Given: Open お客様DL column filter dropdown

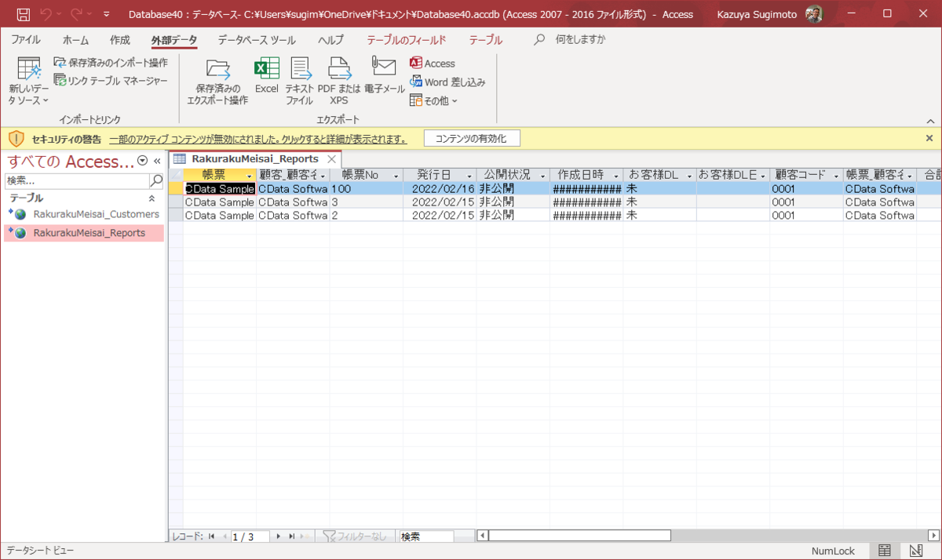Looking at the screenshot, I should point(689,176).
